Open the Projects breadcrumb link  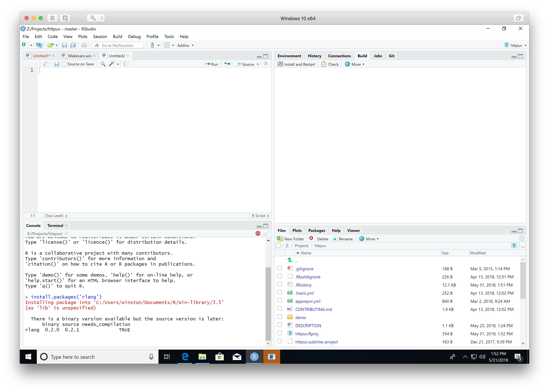301,245
